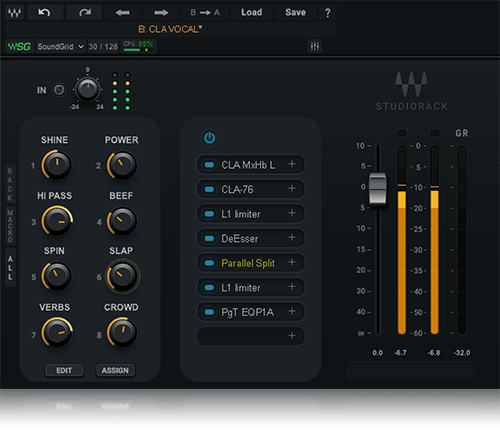Screen dimensions: 500x443
Task: Select the CLA-76 plugin name
Action: (x=237, y=189)
